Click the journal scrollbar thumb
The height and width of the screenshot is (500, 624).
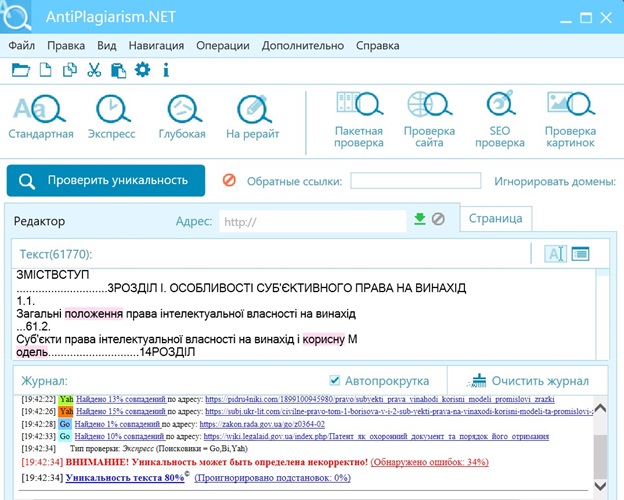600,455
